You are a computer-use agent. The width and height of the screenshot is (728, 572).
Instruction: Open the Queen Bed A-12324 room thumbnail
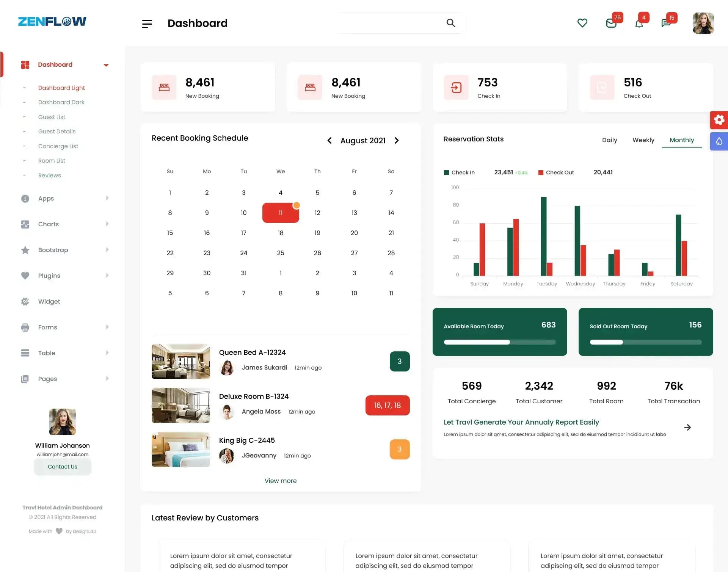pyautogui.click(x=181, y=361)
